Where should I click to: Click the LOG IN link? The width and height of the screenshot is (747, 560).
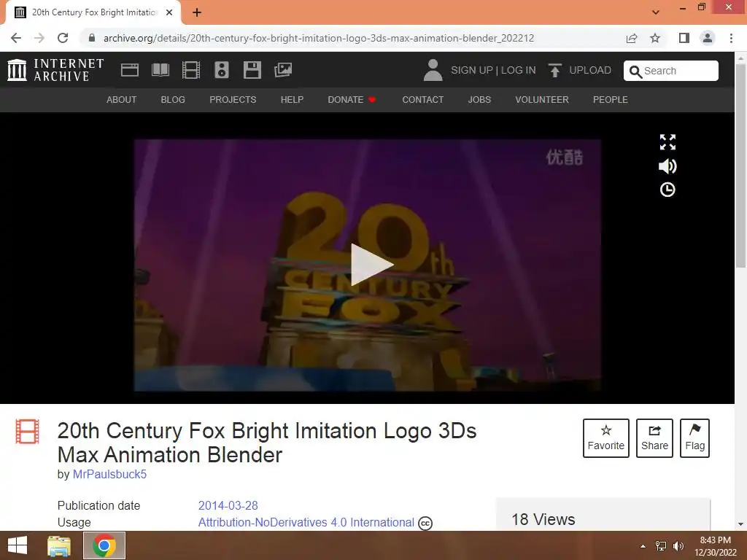tap(519, 71)
